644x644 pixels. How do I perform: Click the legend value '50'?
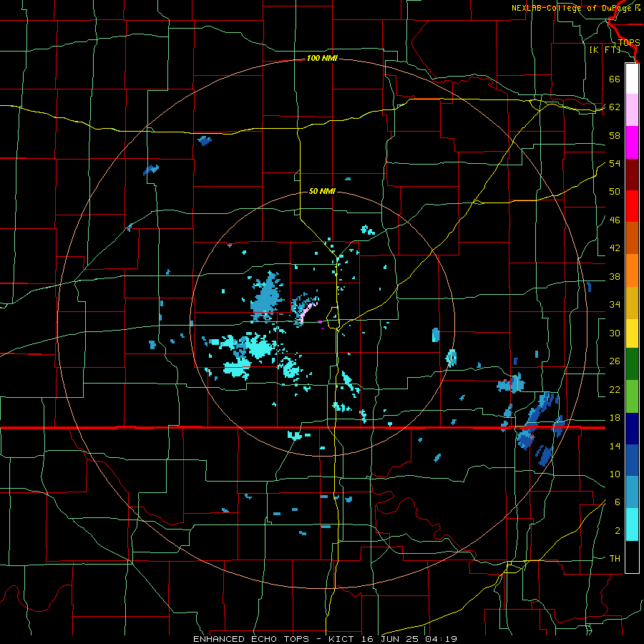tap(615, 192)
